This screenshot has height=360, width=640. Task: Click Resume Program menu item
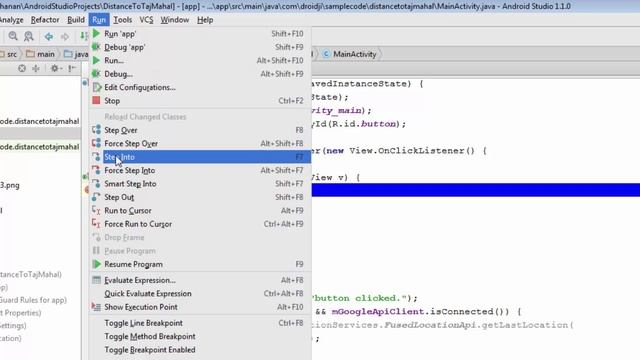(x=200, y=264)
